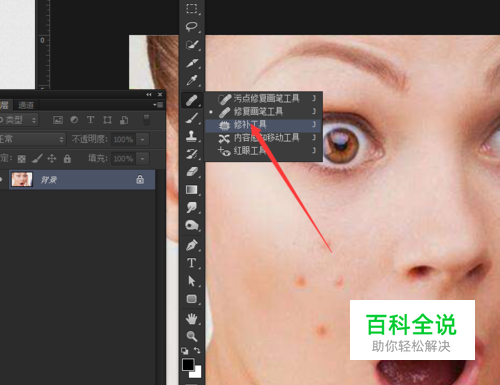Screen dimensions: 500x385
Task: Close the layers panel
Action: pos(160,95)
